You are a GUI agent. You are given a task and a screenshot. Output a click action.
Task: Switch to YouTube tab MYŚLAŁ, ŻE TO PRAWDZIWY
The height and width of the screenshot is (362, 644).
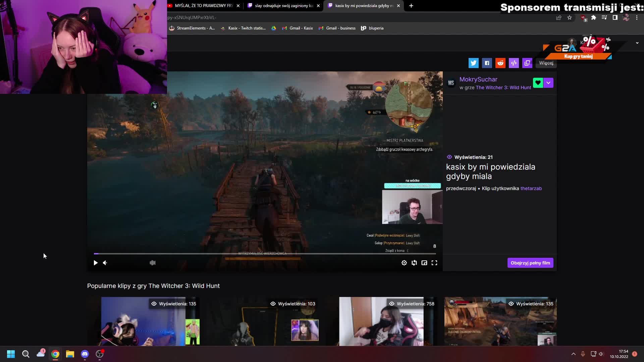pos(204,6)
